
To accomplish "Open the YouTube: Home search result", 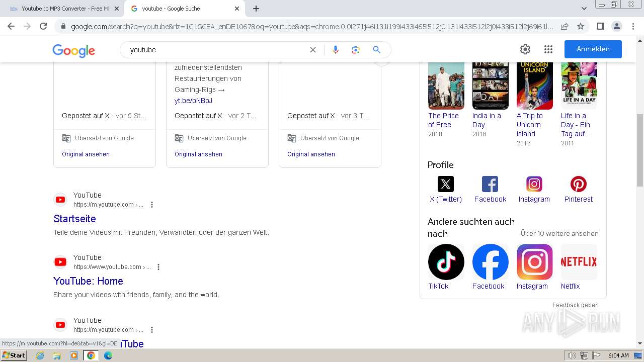I will [x=88, y=281].
